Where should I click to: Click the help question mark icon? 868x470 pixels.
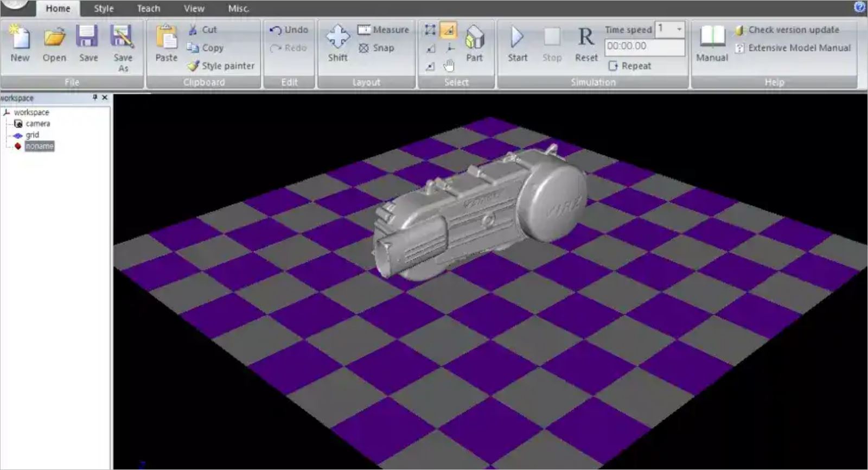tap(859, 7)
